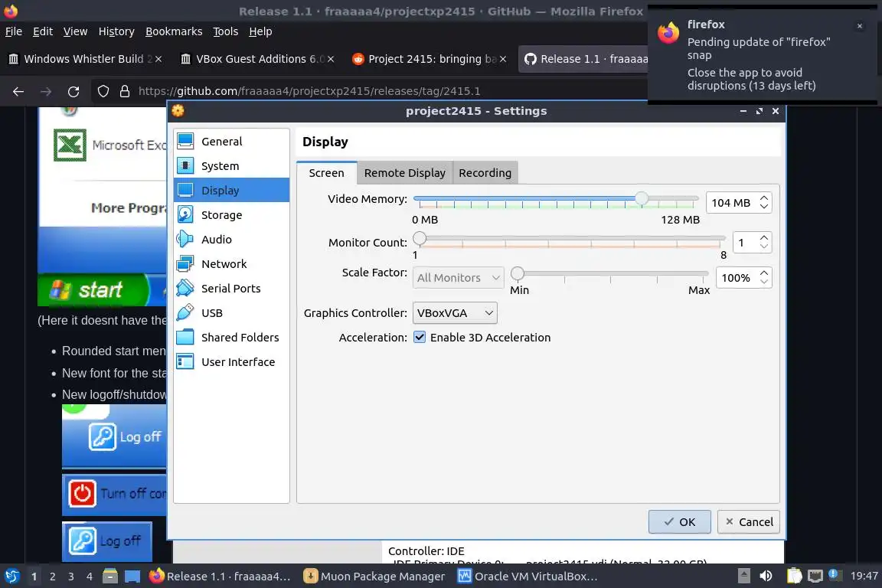Click the Scale Factor slider handle

point(518,273)
